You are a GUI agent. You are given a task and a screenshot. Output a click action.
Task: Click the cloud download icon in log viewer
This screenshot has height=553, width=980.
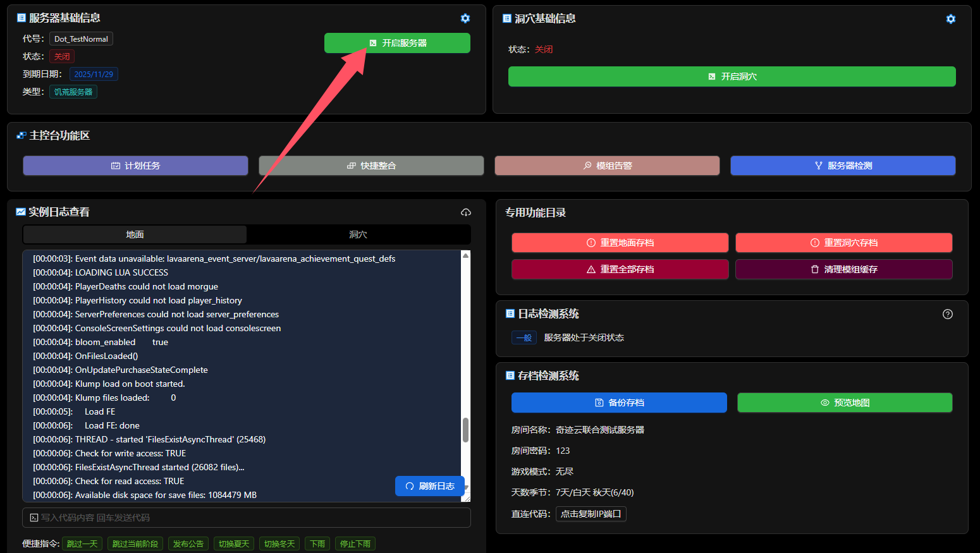pyautogui.click(x=466, y=212)
